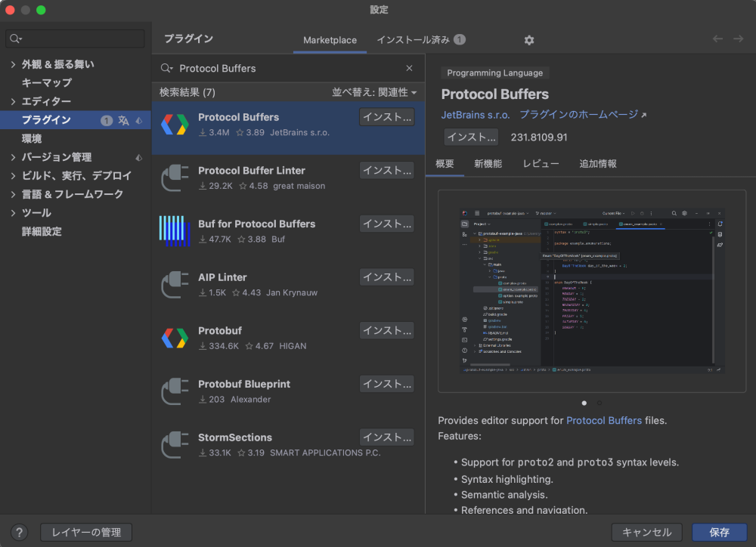This screenshot has width=756, height=547.
Task: Clear the Protocol Buffers search text
Action: (409, 68)
